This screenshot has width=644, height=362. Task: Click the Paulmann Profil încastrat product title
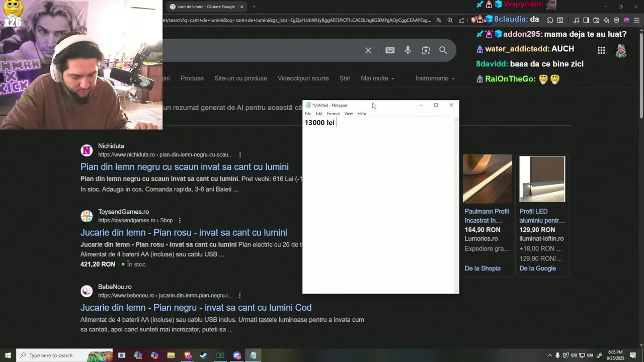coord(487,216)
